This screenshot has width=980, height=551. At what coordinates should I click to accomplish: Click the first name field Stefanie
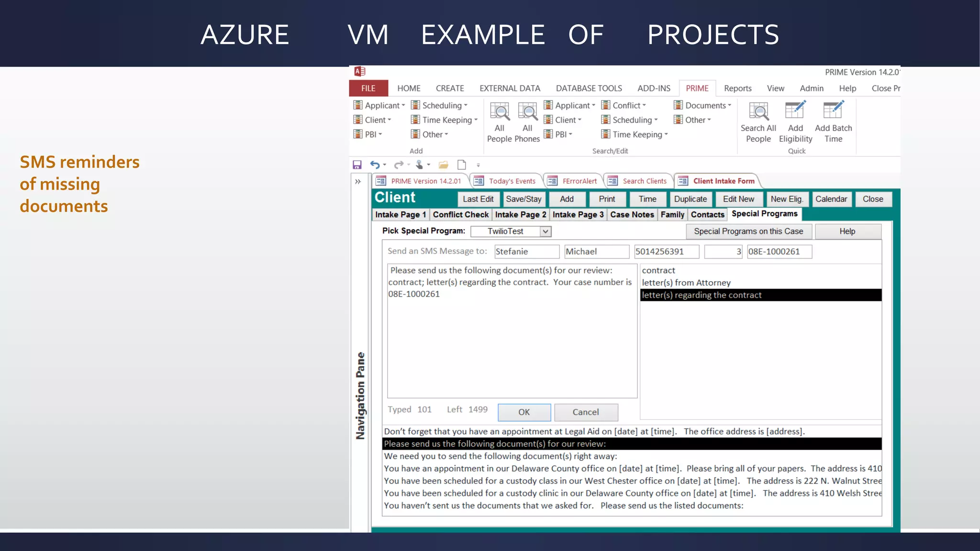coord(526,252)
